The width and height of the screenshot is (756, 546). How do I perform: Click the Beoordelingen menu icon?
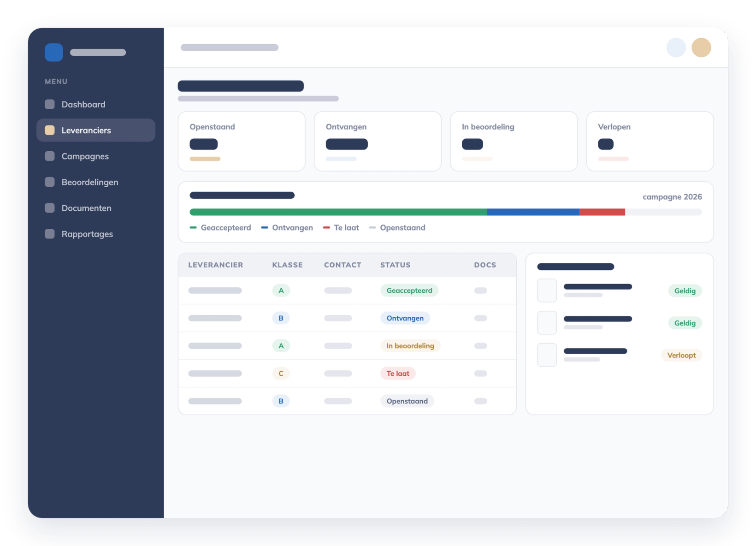[50, 182]
